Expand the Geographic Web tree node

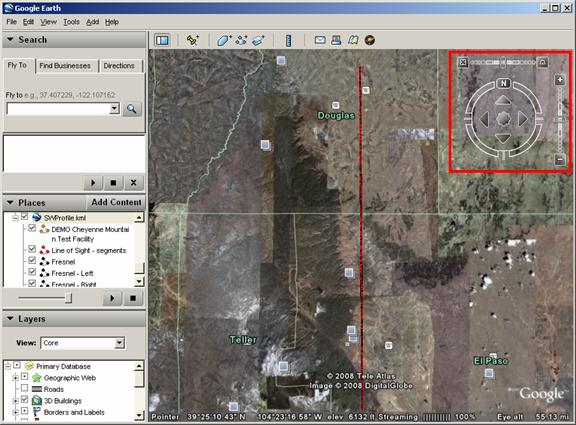[x=15, y=378]
